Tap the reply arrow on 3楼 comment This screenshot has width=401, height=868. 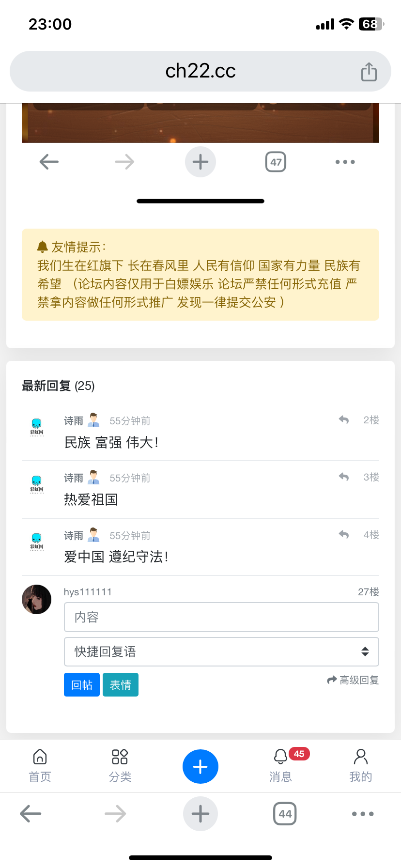pyautogui.click(x=344, y=477)
